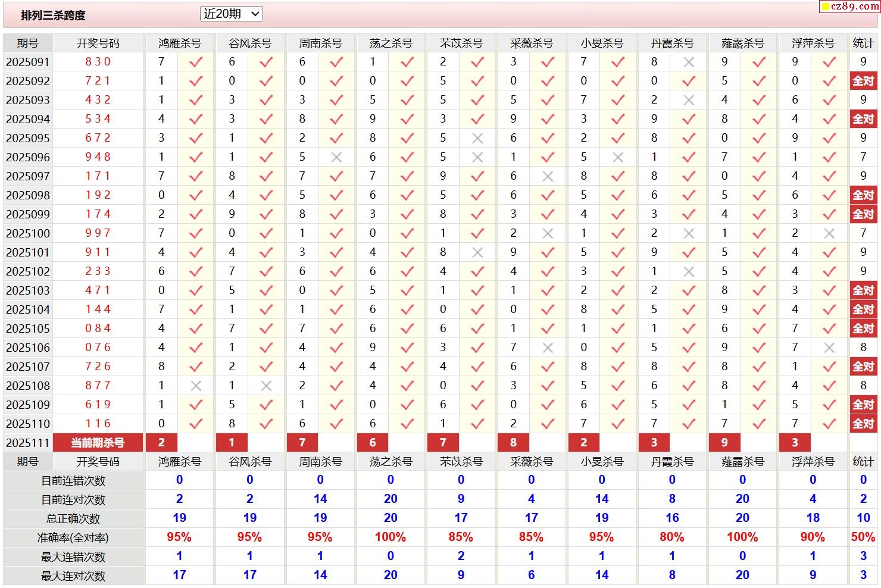This screenshot has width=881, height=588.
Task: Click red box 8 under 采薇杀号 for 2025111
Action: pyautogui.click(x=514, y=443)
